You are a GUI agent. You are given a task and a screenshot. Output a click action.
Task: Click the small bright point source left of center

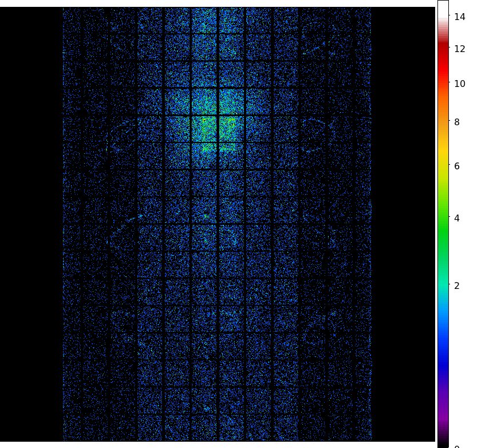[140, 216]
